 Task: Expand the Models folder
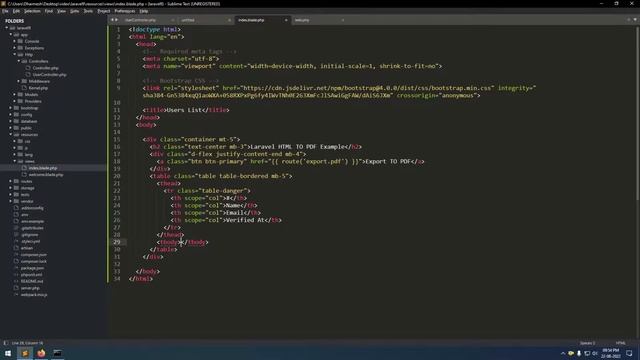click(15, 94)
